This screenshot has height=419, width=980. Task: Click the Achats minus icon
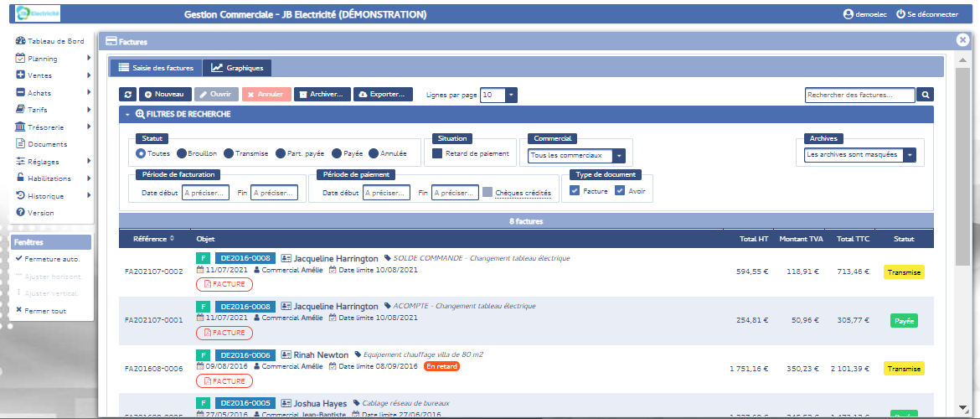20,92
